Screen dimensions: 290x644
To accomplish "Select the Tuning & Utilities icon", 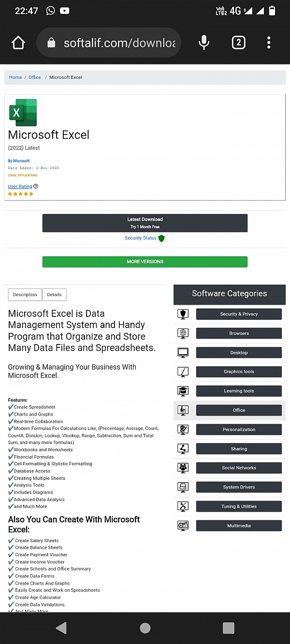I will pyautogui.click(x=183, y=506).
